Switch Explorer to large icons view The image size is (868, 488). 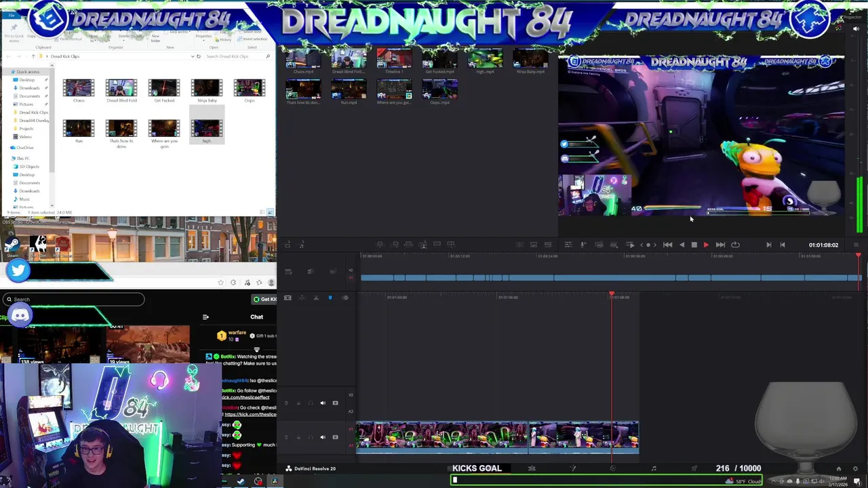point(270,213)
